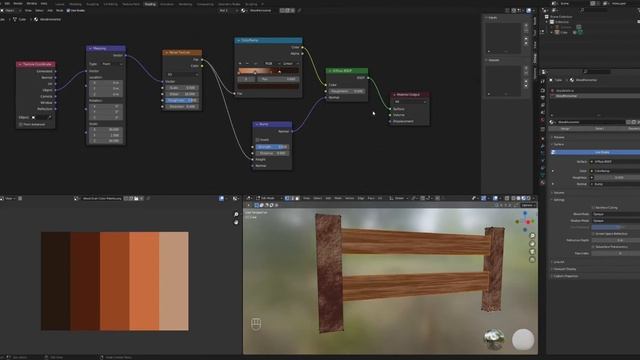Toggle Subsurface Translucency checkbox

point(593,247)
